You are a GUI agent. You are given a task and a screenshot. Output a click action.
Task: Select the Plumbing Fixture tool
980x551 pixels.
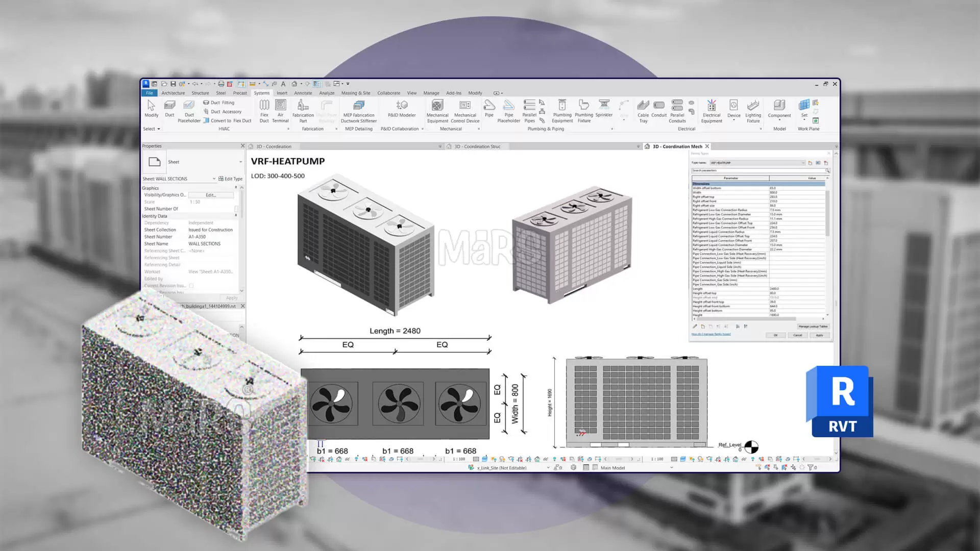584,111
